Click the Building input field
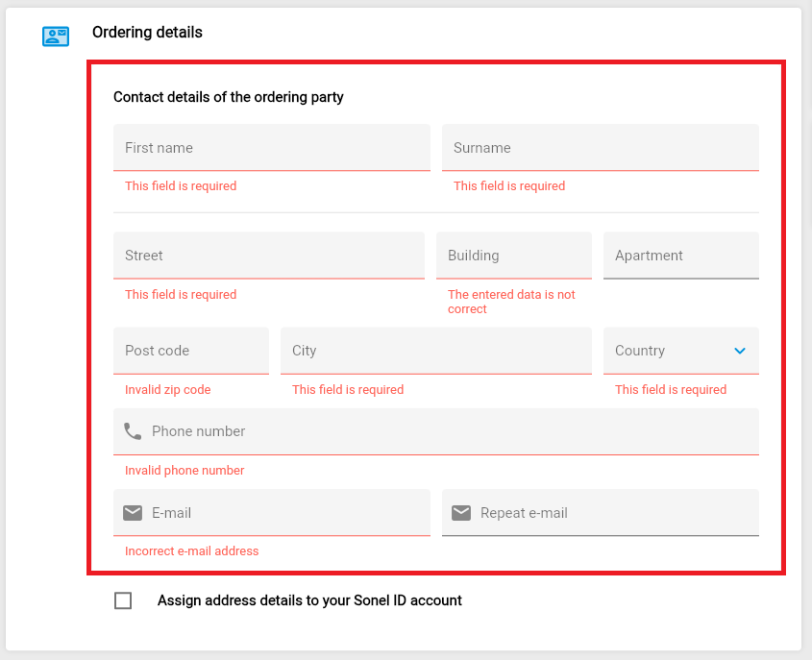The height and width of the screenshot is (660, 812). coord(513,256)
